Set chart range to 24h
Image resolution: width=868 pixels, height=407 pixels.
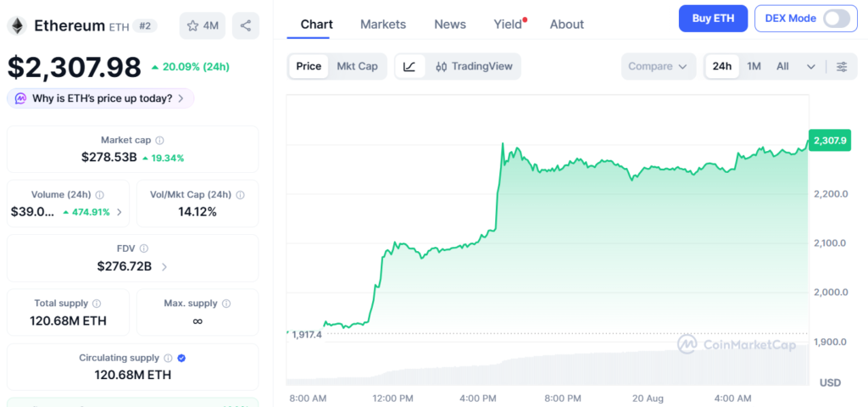(x=722, y=66)
